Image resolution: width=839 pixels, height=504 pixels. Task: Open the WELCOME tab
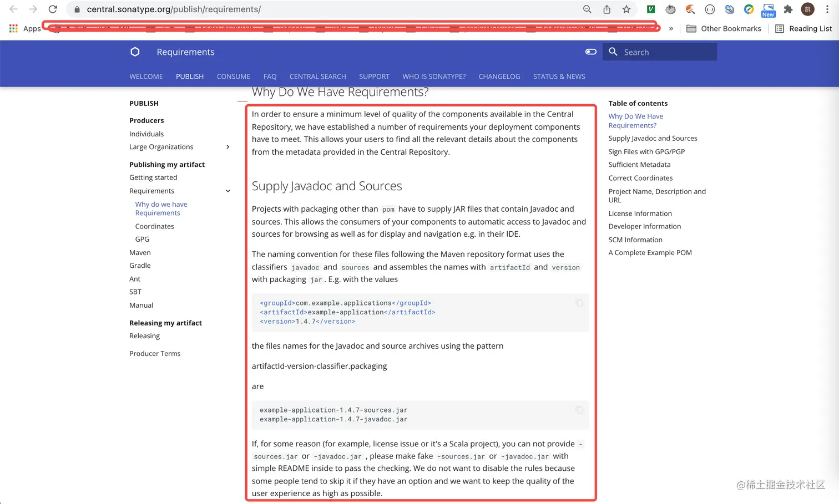pyautogui.click(x=146, y=77)
